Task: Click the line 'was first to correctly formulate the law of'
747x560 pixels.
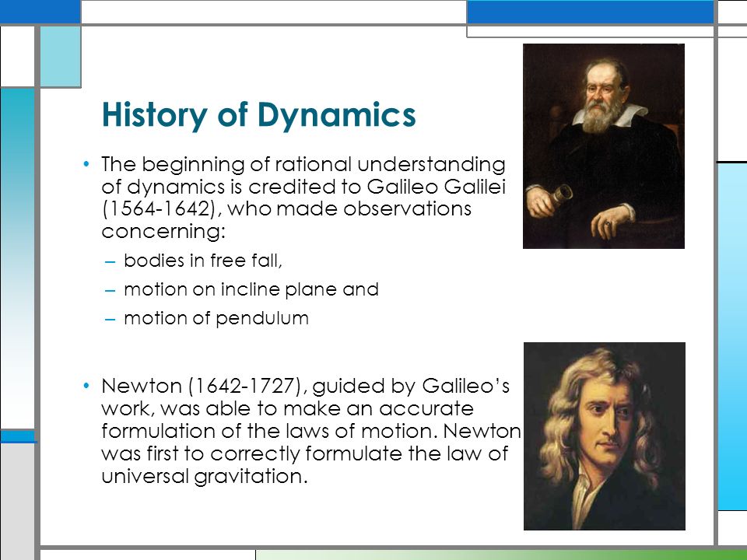Action: click(304, 453)
